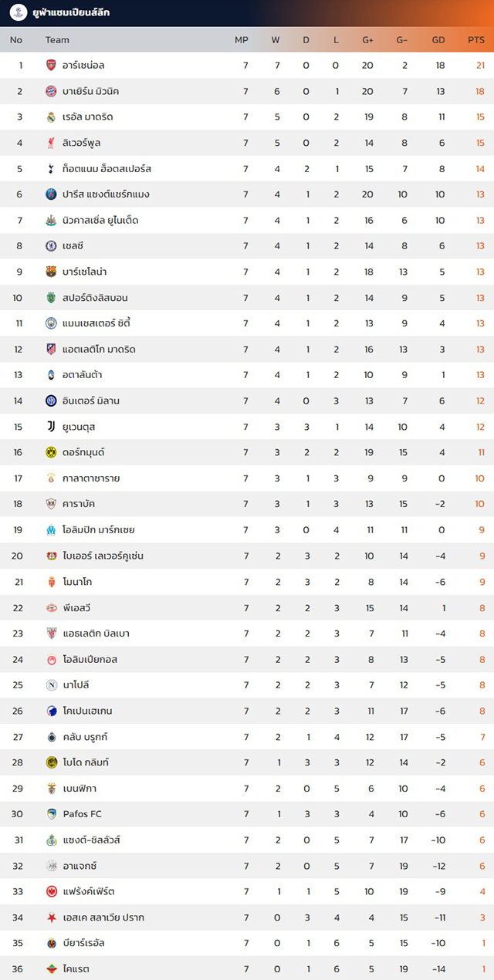Click the Team column header

click(57, 40)
